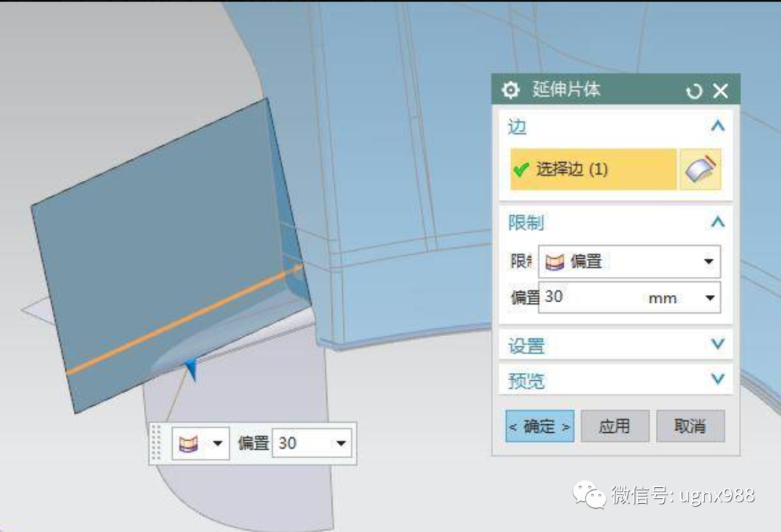Expand the 设置 section
Image resolution: width=781 pixels, height=532 pixels.
(x=717, y=345)
